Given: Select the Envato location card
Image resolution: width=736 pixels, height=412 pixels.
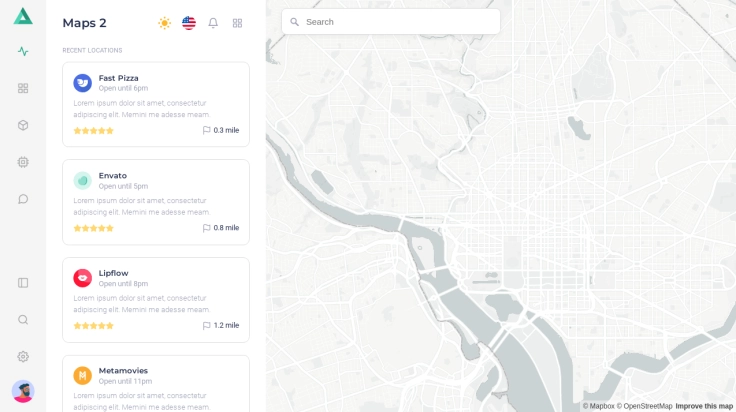Looking at the screenshot, I should coord(156,201).
